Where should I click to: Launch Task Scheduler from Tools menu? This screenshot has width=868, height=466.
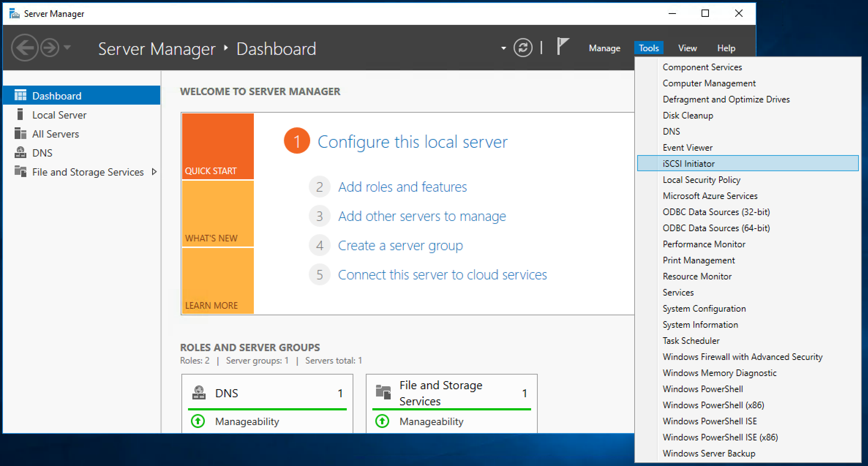[748, 341]
